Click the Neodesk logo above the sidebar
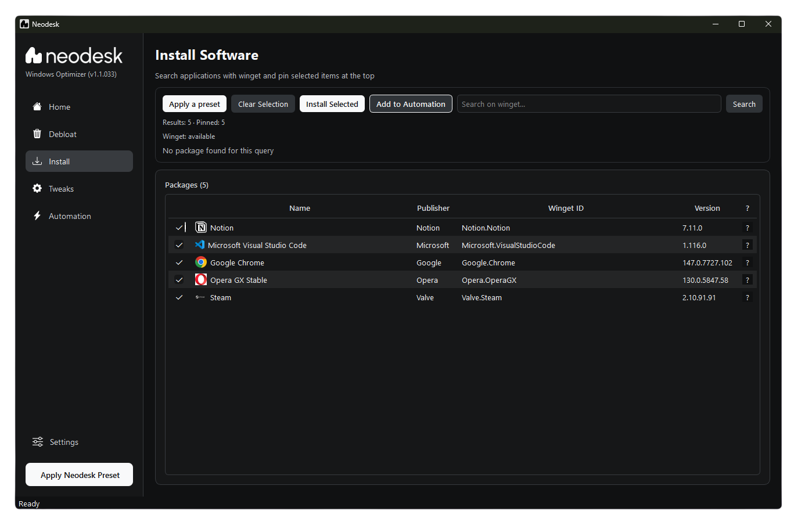The height and width of the screenshot is (525, 812). tap(74, 55)
